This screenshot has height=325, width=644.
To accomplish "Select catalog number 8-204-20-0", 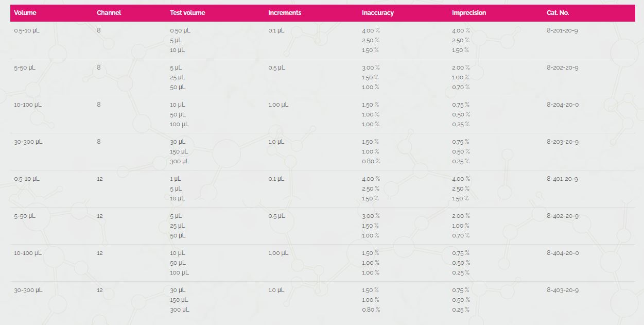I will (x=563, y=105).
